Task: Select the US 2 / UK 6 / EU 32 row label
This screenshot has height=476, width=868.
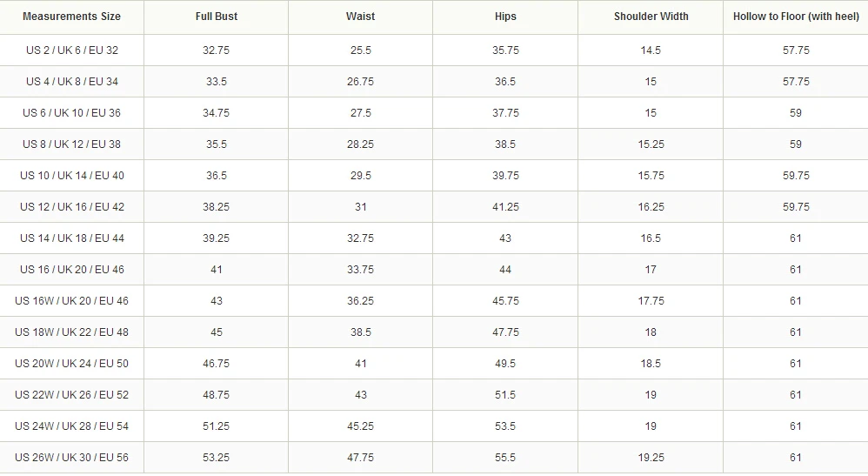Action: [x=72, y=50]
